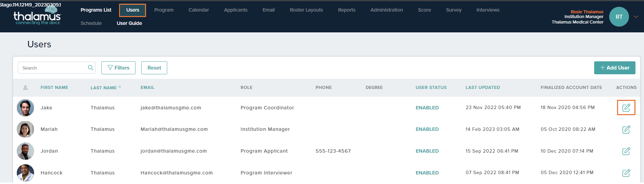
Task: Open Jake's profile photo
Action: pos(25,108)
